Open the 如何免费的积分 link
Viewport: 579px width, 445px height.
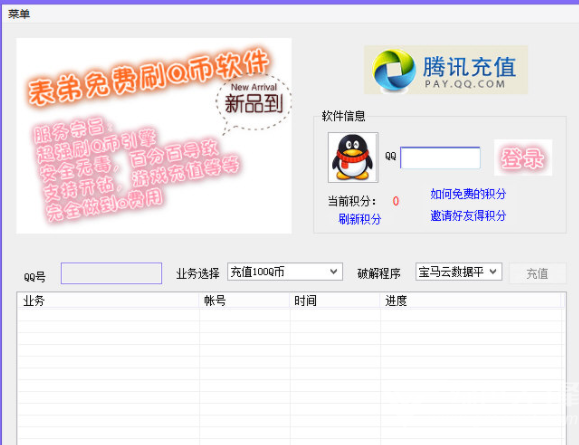[x=468, y=194]
